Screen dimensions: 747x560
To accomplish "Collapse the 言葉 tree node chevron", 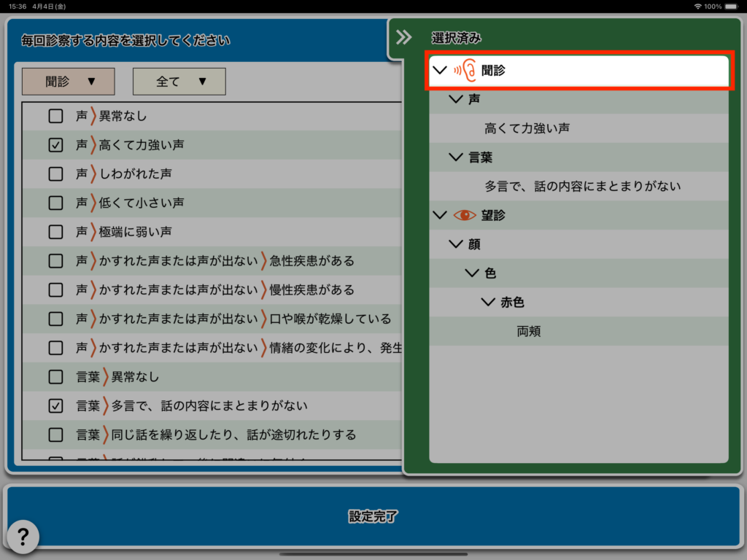I will pyautogui.click(x=456, y=157).
